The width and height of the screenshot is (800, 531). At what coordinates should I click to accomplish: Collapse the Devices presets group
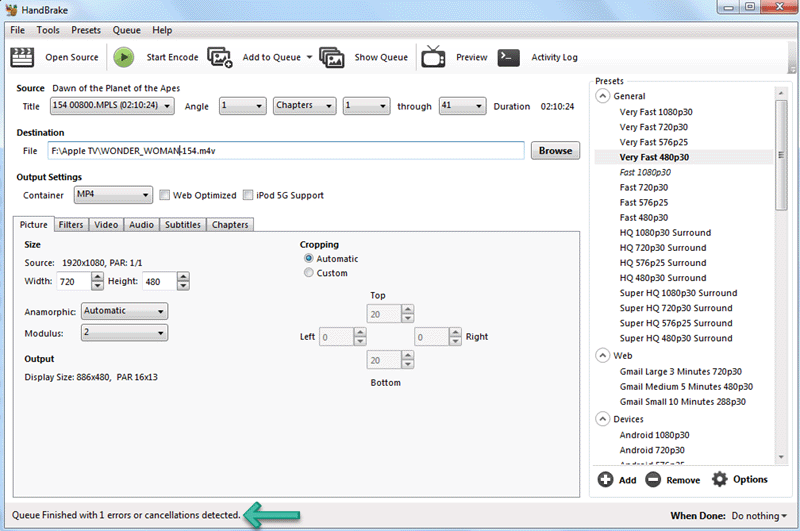(x=603, y=419)
